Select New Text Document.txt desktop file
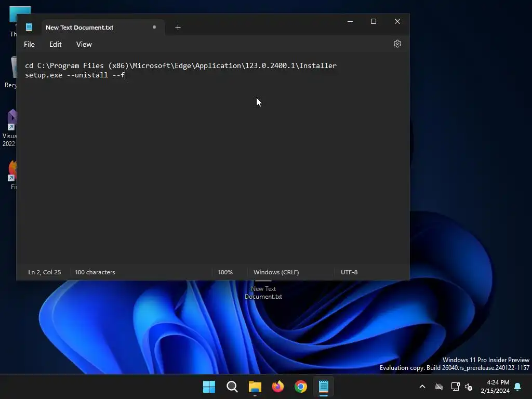Viewport: 532px width, 399px height. [x=263, y=290]
